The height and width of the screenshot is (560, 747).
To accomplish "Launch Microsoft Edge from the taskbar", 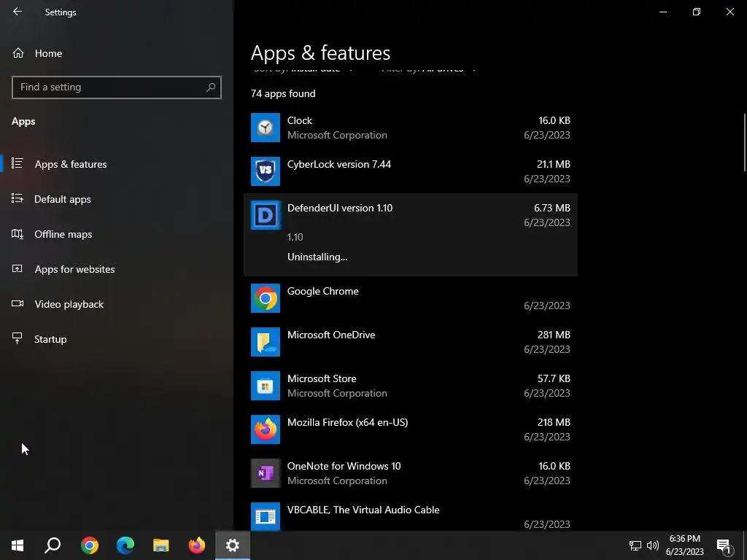I will pyautogui.click(x=125, y=545).
